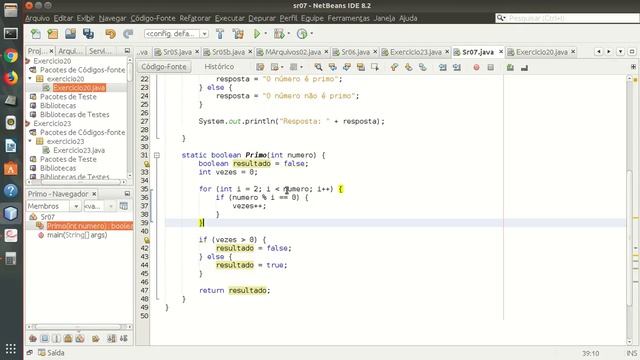
Task: Toggle Sort by Name in Navigator
Action: pos(111,338)
